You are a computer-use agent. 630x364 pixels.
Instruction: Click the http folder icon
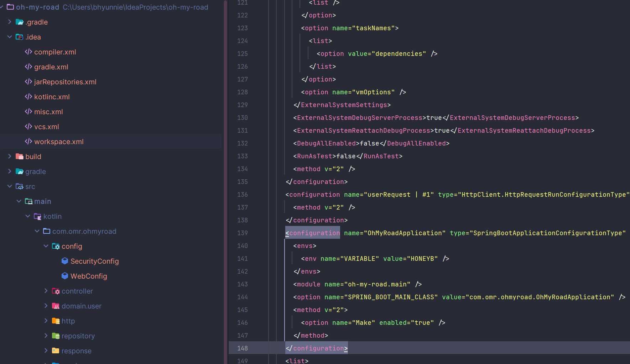(56, 321)
